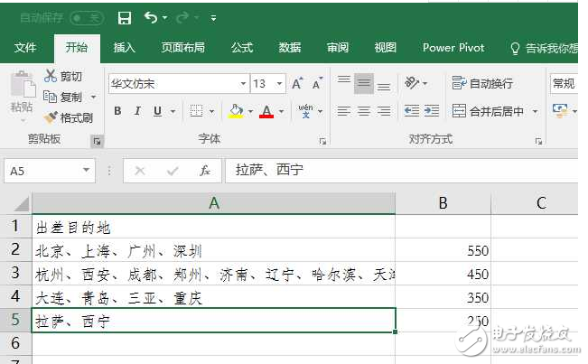Toggle Wrap Text (自动换行)
Image resolution: width=588 pixels, height=364 pixels.
coord(483,83)
